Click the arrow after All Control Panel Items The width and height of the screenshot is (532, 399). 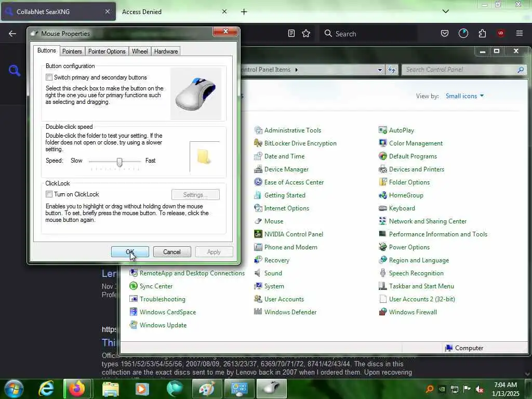(x=297, y=70)
